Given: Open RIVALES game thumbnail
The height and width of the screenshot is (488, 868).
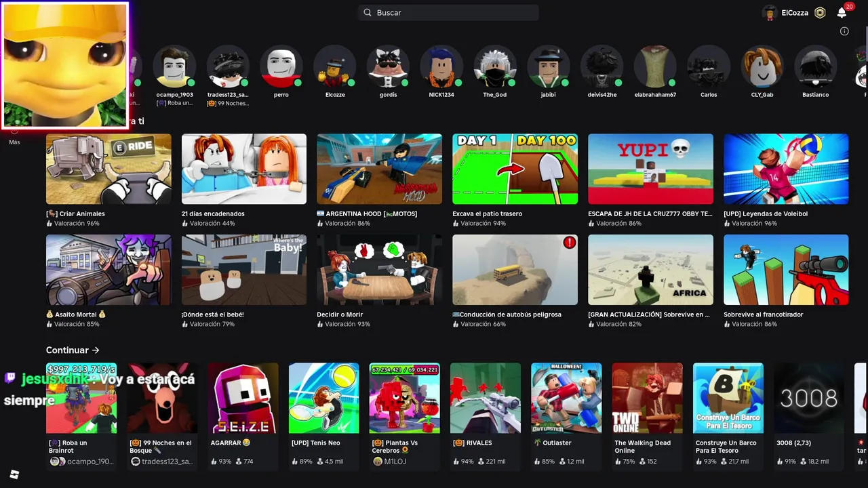Looking at the screenshot, I should tap(486, 398).
